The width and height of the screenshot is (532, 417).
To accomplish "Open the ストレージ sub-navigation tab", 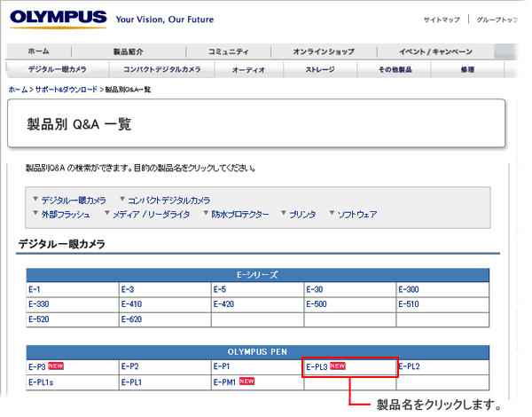I will (x=320, y=69).
